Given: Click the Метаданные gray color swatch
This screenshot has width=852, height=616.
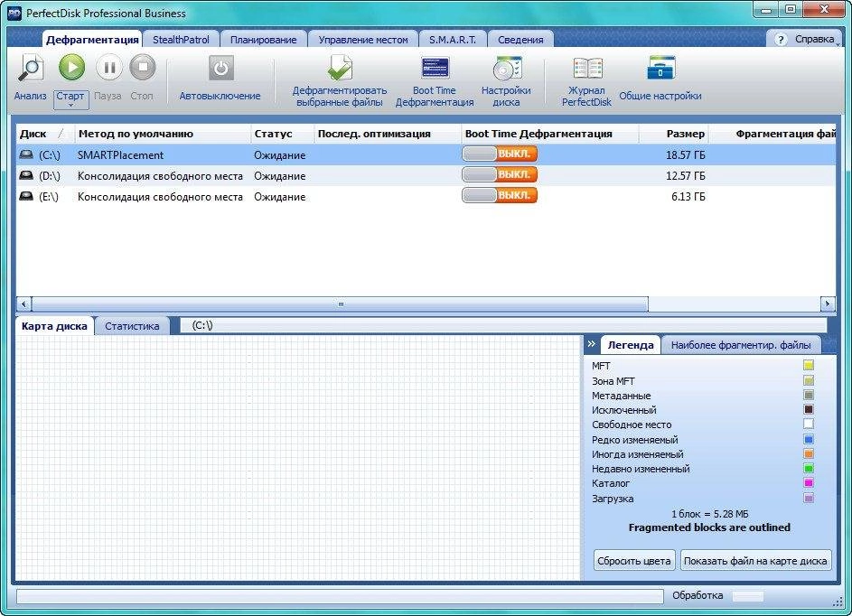Looking at the screenshot, I should [809, 395].
